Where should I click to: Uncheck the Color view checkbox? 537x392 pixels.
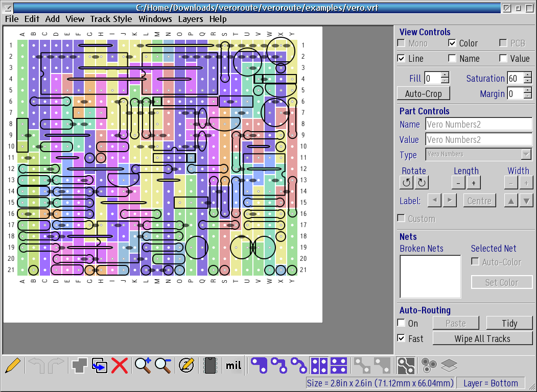pyautogui.click(x=452, y=43)
